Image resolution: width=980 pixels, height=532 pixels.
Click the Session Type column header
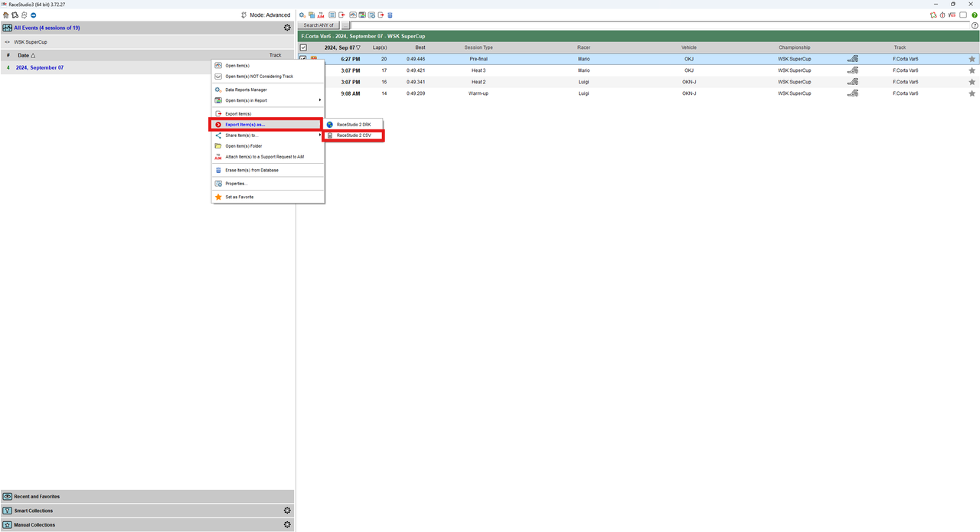click(479, 47)
